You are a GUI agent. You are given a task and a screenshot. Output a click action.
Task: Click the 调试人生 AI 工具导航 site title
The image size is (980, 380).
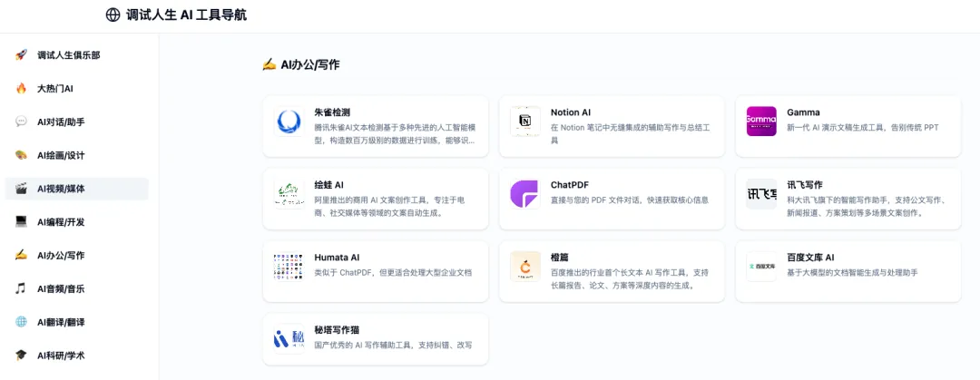point(186,15)
